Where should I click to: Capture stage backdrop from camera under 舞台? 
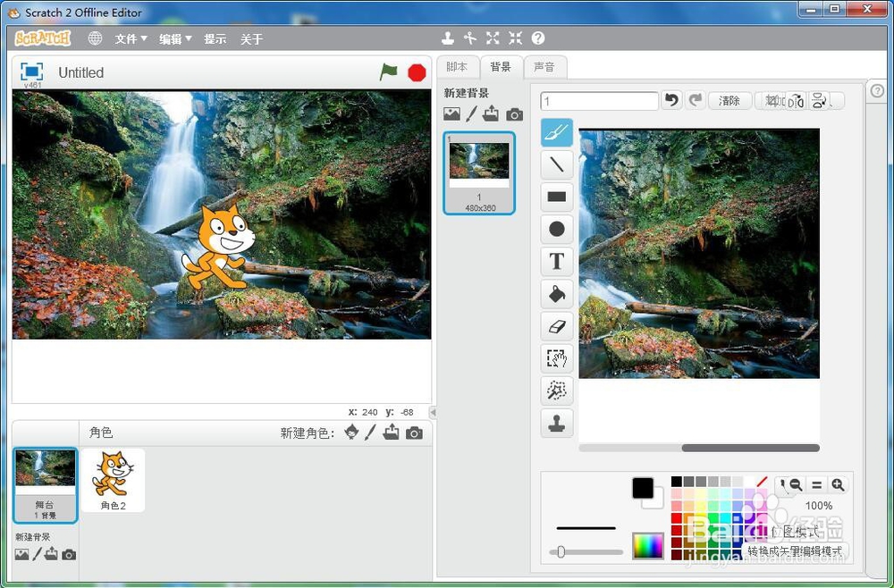click(69, 554)
